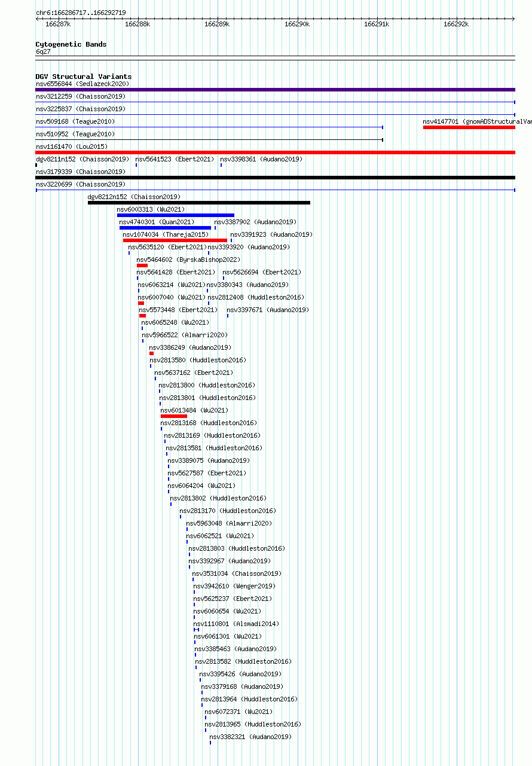
Task: Select nsv3386249 (Audano2019) label
Action: (191, 347)
